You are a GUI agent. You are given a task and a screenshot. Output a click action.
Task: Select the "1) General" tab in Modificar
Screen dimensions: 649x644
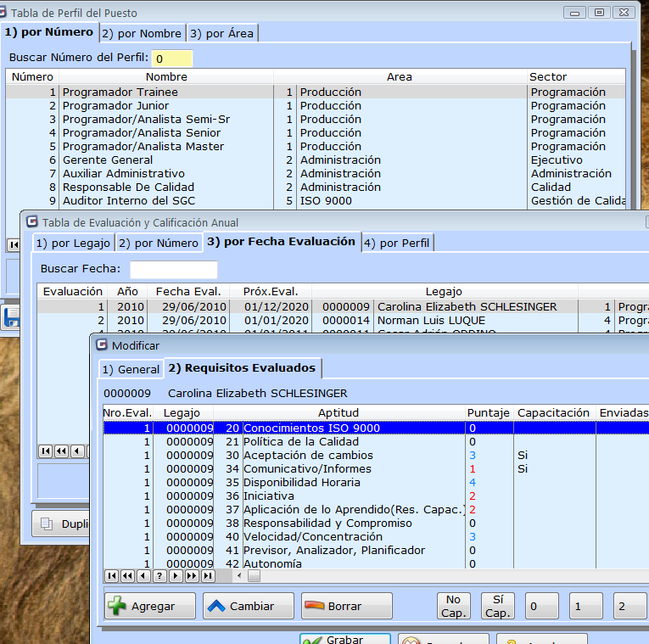131,369
